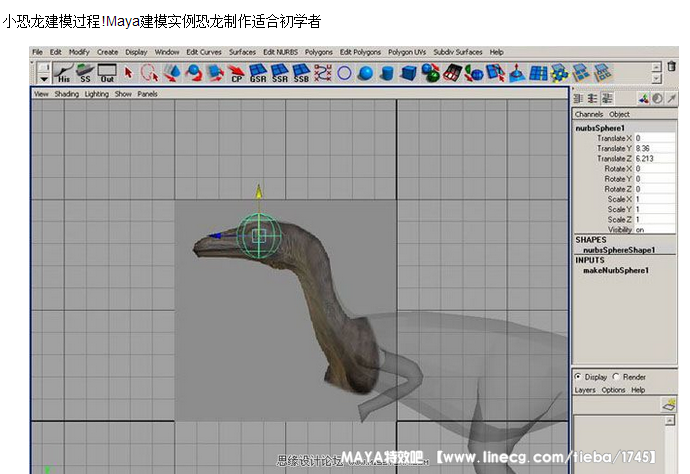Open the Polygons menu
This screenshot has width=690, height=474.
[319, 52]
